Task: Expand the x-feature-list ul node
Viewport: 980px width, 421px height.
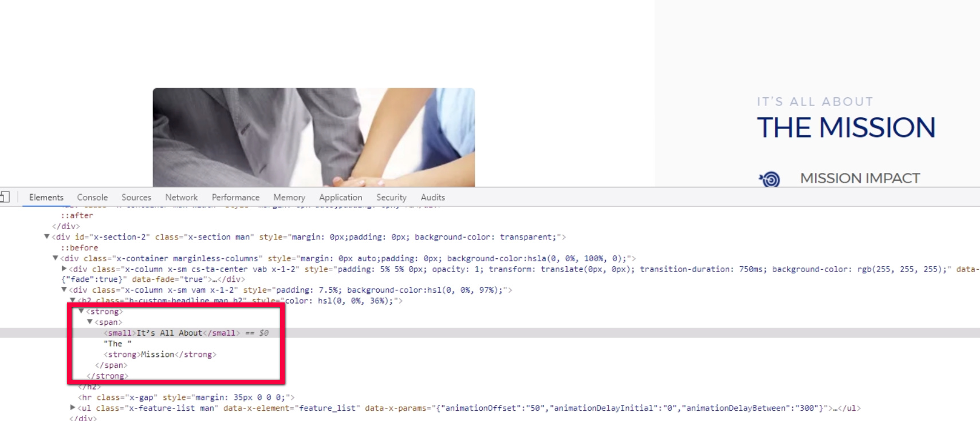Action: (73, 408)
